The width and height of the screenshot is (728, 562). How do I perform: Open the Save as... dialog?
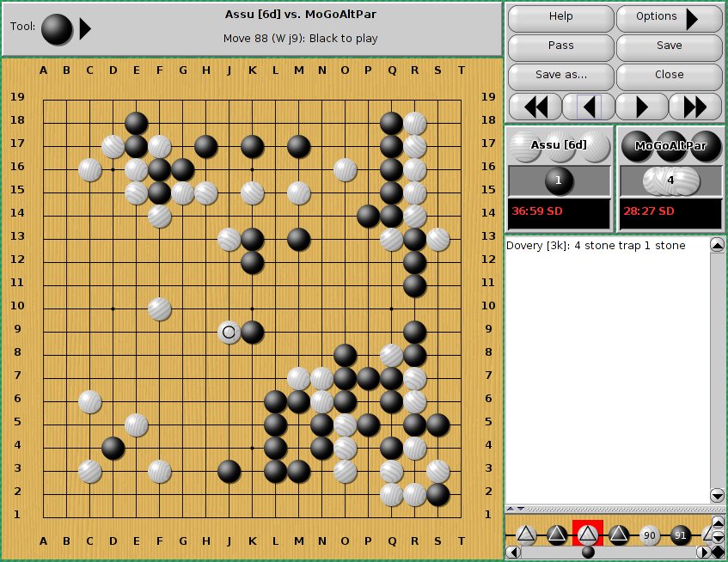[560, 75]
